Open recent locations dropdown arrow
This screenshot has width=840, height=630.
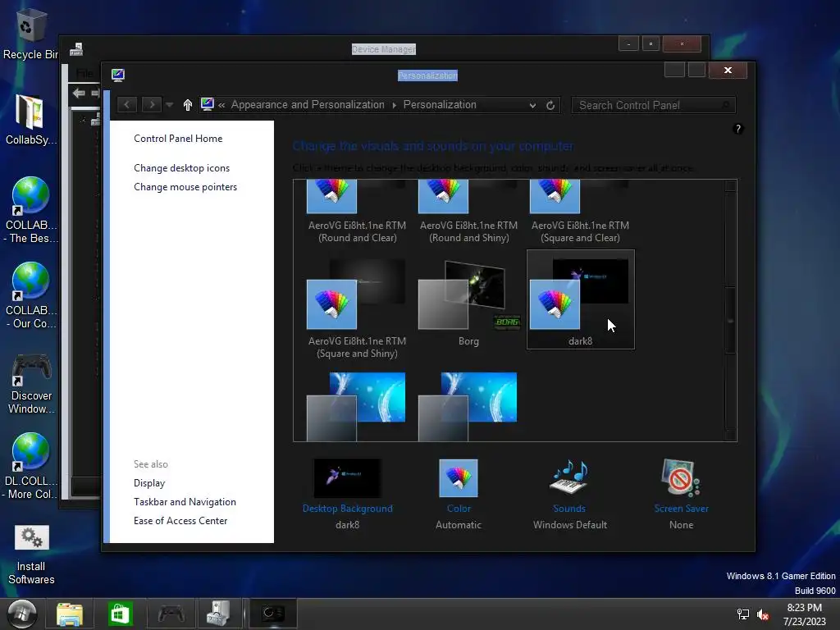(169, 104)
